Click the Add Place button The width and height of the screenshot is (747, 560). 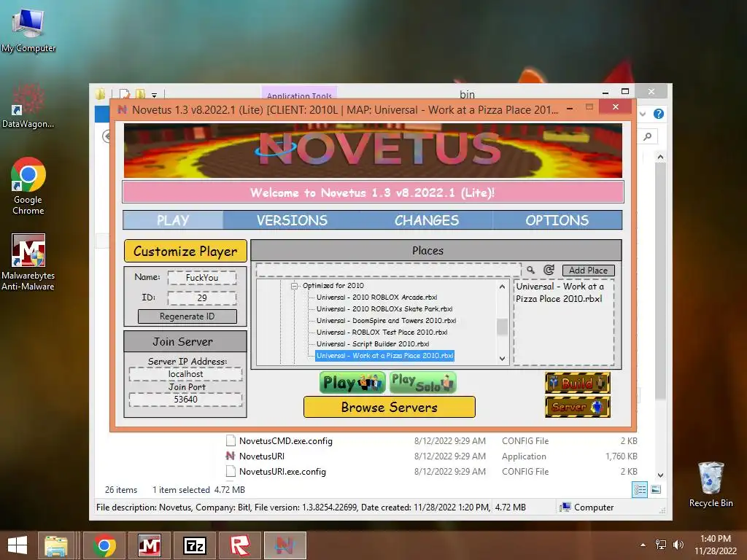click(589, 271)
